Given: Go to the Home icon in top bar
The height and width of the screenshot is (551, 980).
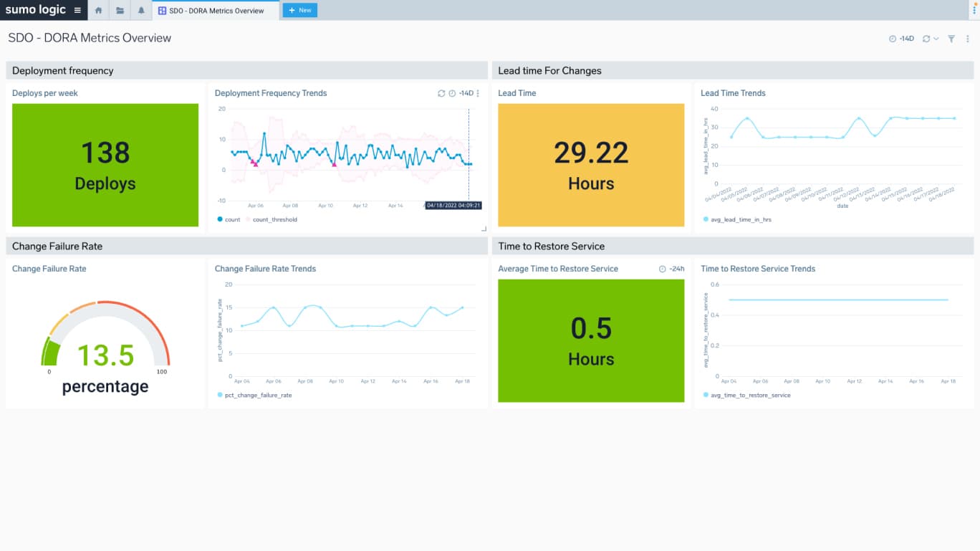Looking at the screenshot, I should pos(99,10).
